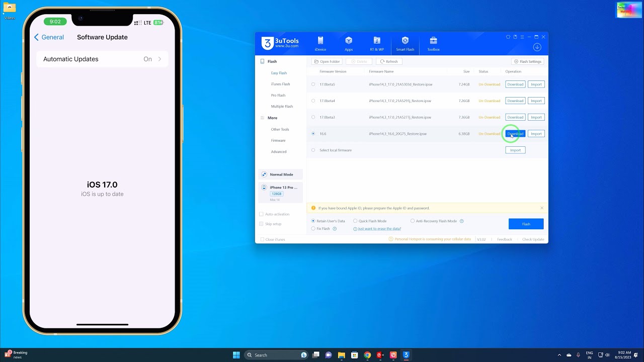The height and width of the screenshot is (362, 644).
Task: Open RT & WP section
Action: pyautogui.click(x=377, y=44)
